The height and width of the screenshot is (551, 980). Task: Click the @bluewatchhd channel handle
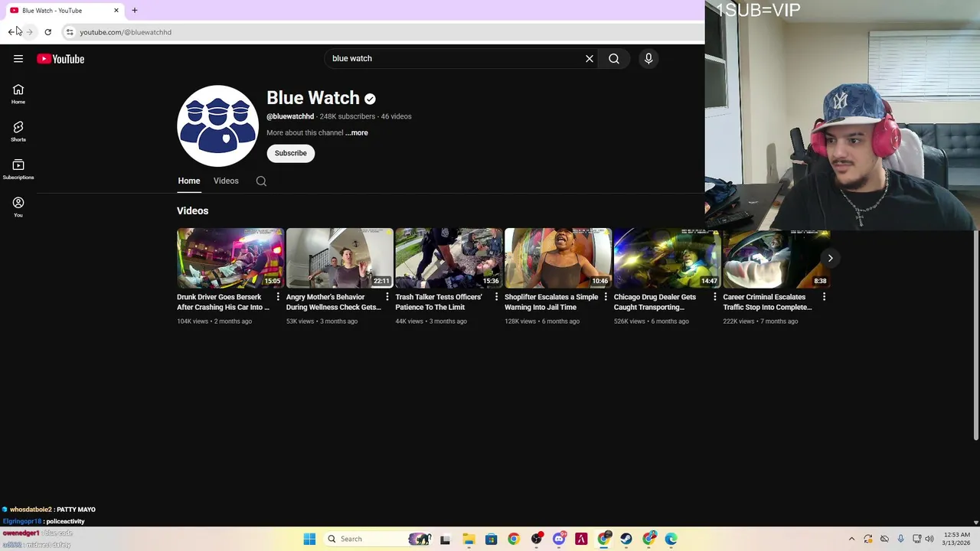click(x=290, y=116)
